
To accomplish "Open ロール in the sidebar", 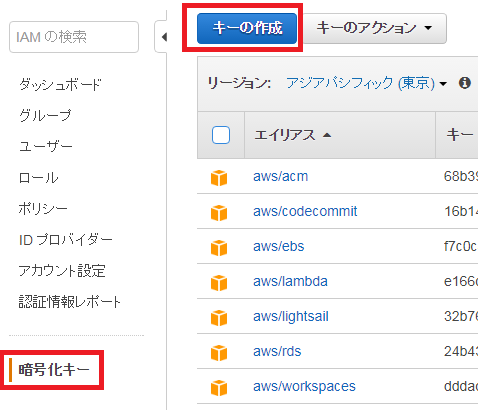I will (x=39, y=178).
